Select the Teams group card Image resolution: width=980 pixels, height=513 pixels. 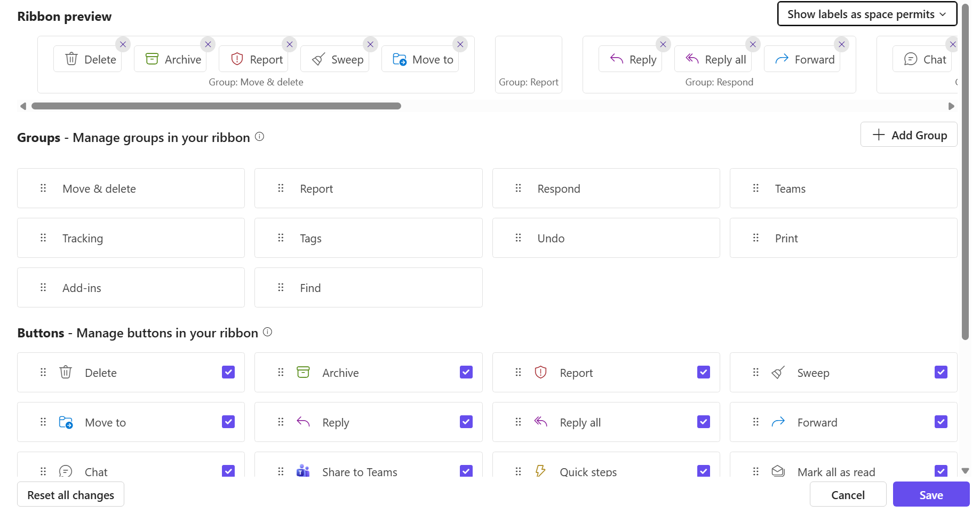843,188
